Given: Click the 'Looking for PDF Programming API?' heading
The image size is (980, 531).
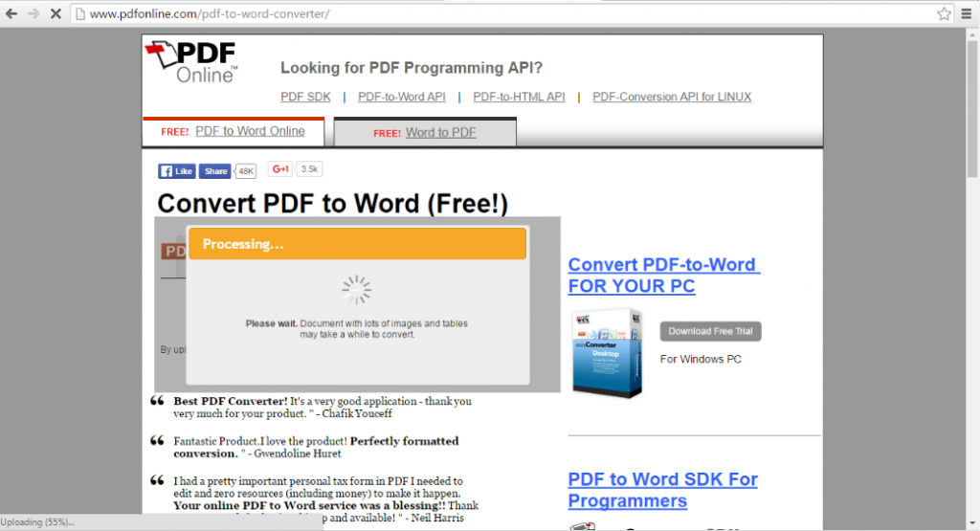Looking at the screenshot, I should [412, 68].
